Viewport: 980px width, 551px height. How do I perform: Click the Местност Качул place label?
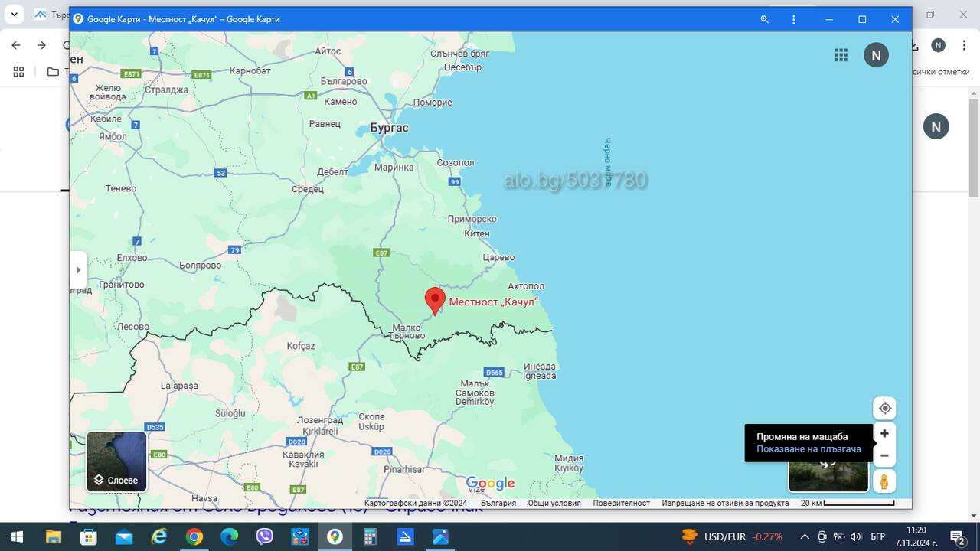(x=494, y=302)
